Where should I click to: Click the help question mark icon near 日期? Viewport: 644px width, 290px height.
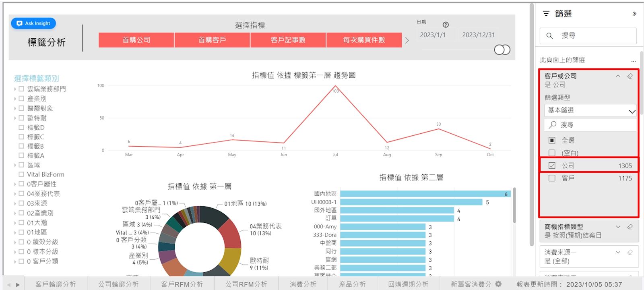pos(446,25)
